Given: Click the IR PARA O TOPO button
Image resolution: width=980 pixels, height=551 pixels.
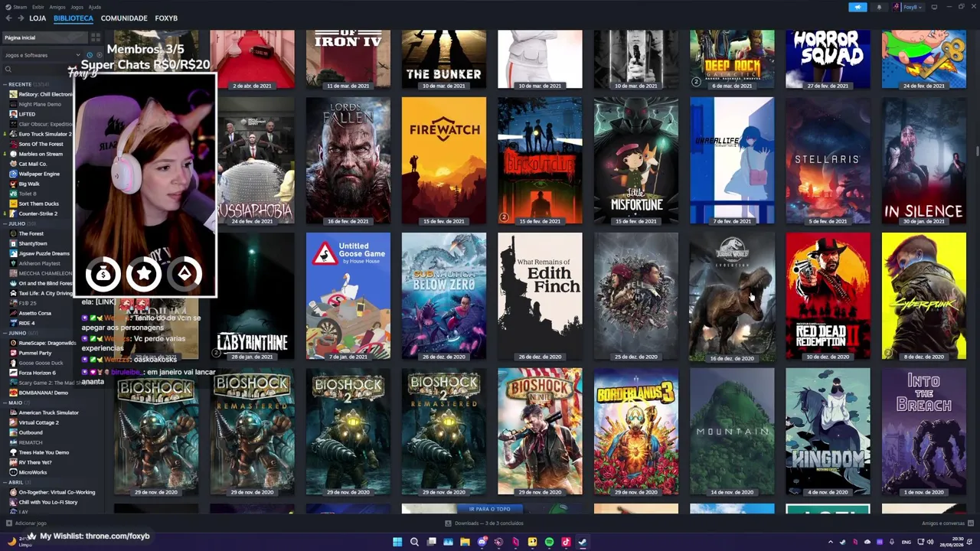Looking at the screenshot, I should point(489,509).
